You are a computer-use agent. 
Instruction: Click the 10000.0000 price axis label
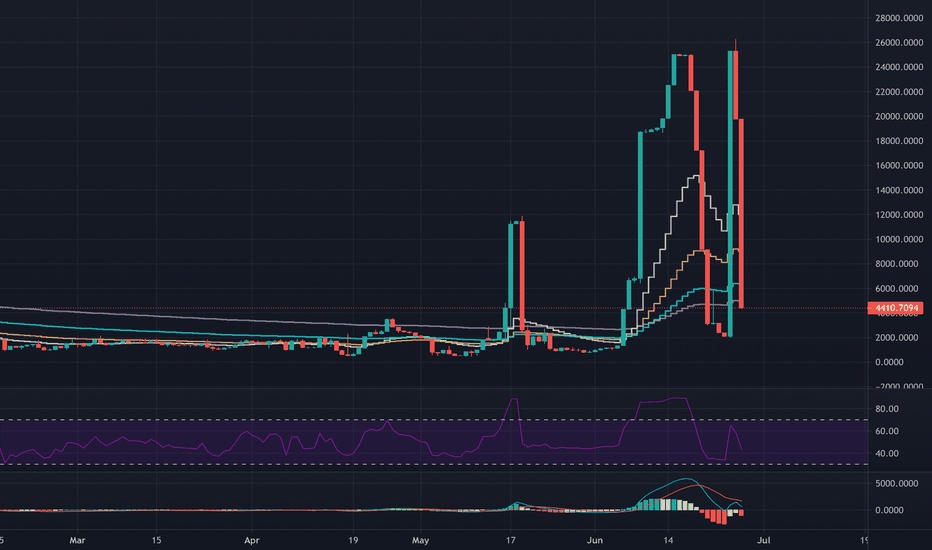pos(899,239)
